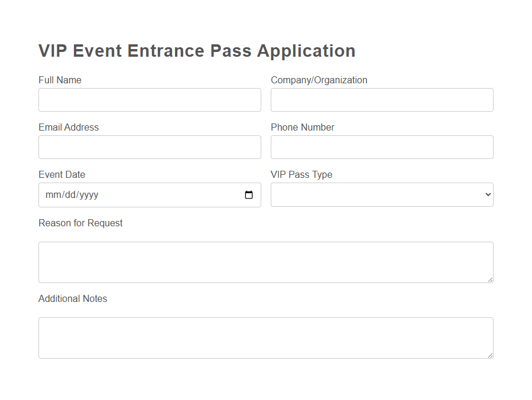Click the Phone Number input field
The height and width of the screenshot is (400, 532).
(x=382, y=147)
